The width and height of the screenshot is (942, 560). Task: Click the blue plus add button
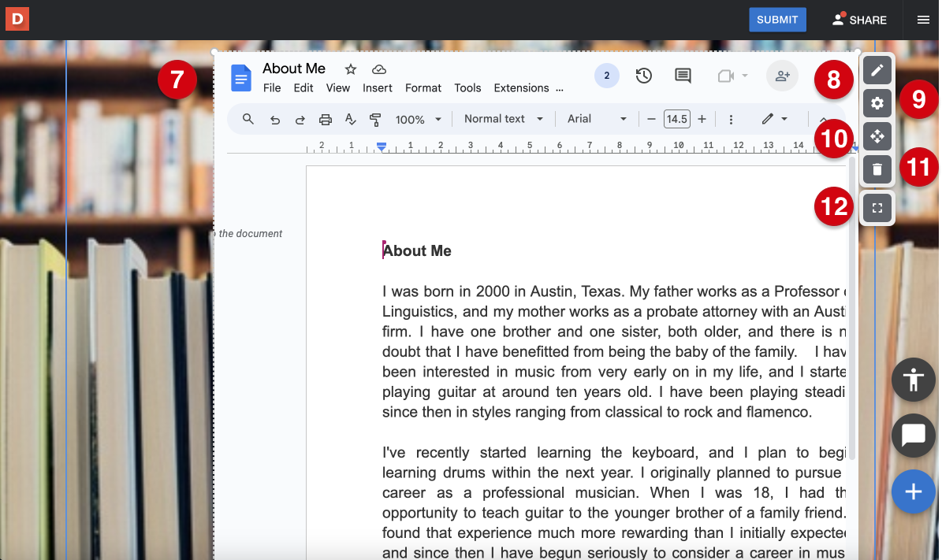[913, 491]
